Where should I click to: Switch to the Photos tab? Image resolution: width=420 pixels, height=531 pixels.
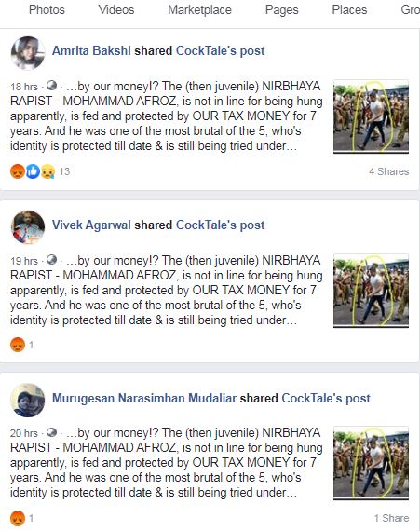pyautogui.click(x=47, y=10)
